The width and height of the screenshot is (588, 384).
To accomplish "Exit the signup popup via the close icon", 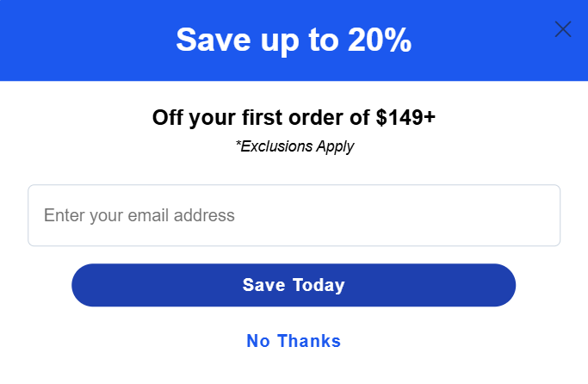I will 563,29.
